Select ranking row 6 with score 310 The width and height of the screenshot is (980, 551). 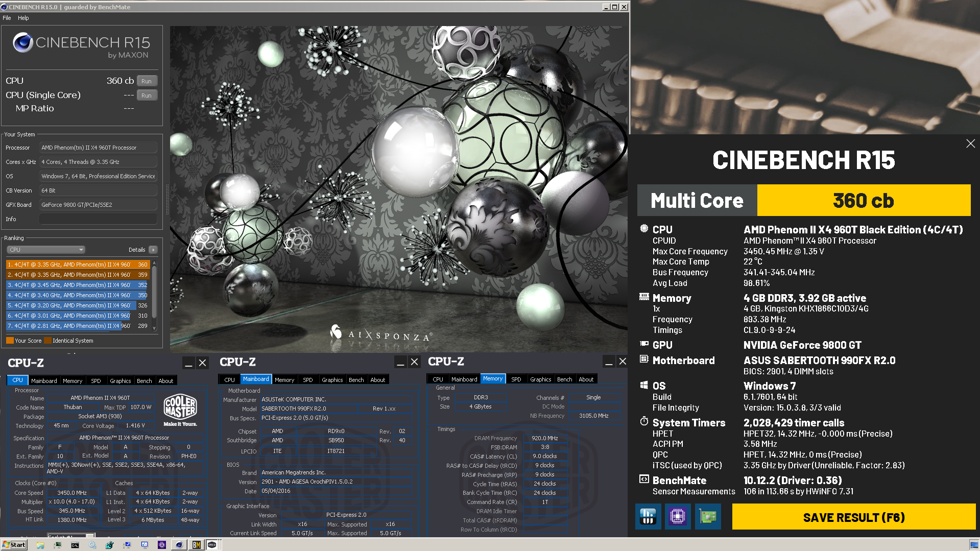78,316
